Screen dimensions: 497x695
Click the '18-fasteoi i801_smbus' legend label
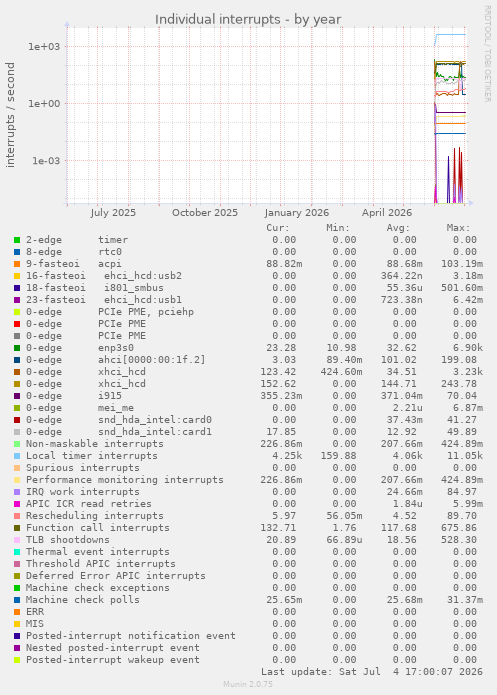point(94,288)
